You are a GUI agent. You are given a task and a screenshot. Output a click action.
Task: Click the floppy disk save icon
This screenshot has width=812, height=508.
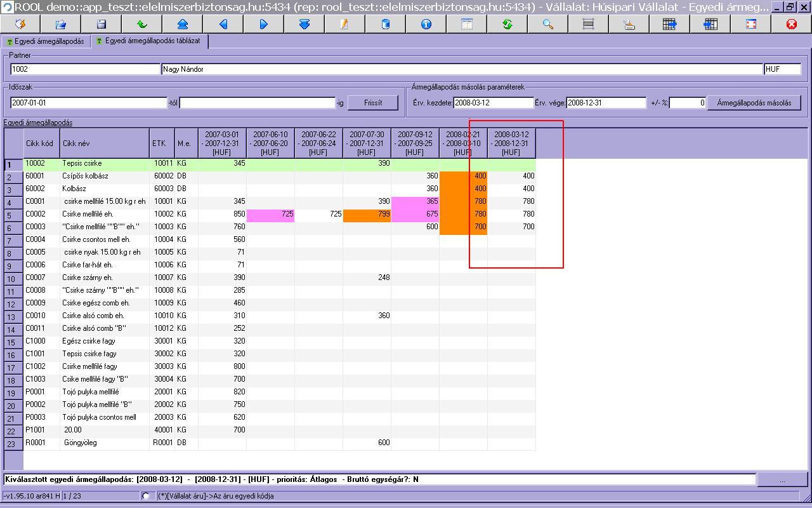pos(101,24)
